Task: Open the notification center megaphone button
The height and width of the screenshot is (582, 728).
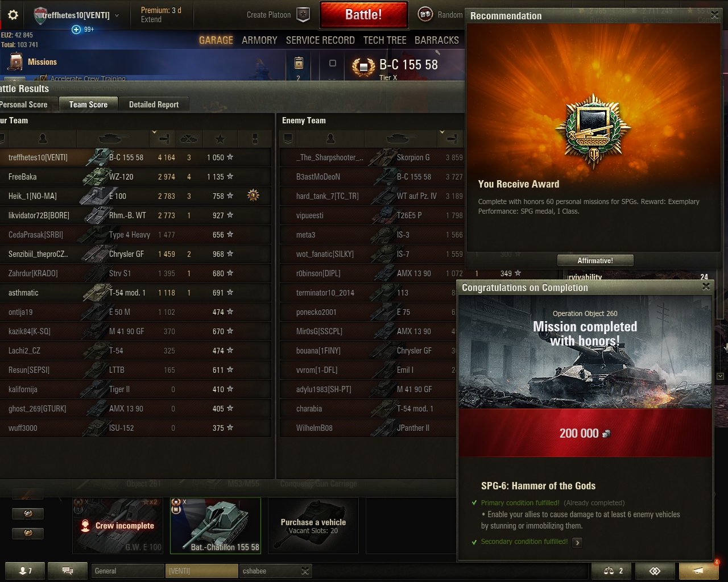Action: pos(699,571)
